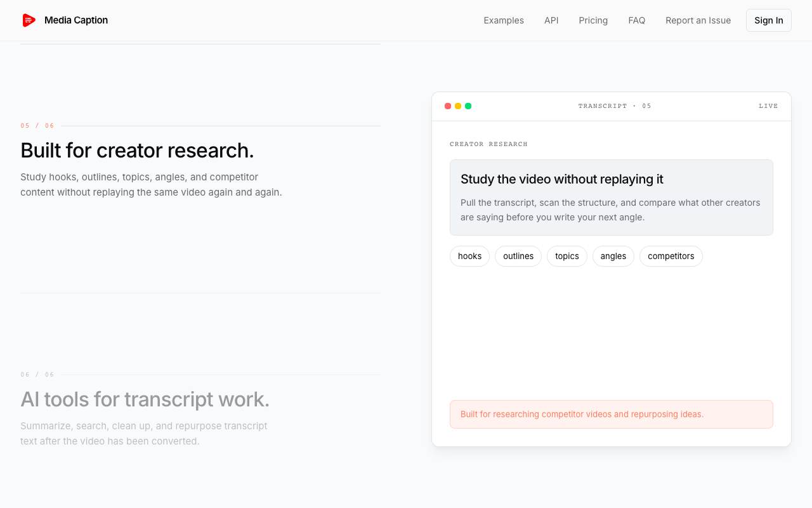Click 'AI tools for transcript work.' heading
Viewport: 812px width, 508px height.
pyautogui.click(x=145, y=399)
